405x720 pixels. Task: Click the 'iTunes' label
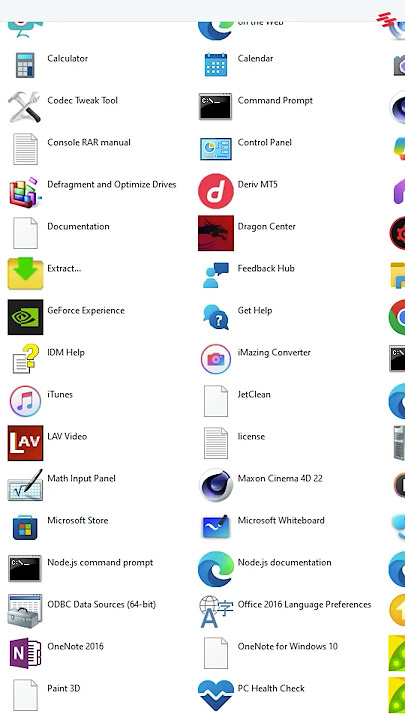pyautogui.click(x=60, y=394)
